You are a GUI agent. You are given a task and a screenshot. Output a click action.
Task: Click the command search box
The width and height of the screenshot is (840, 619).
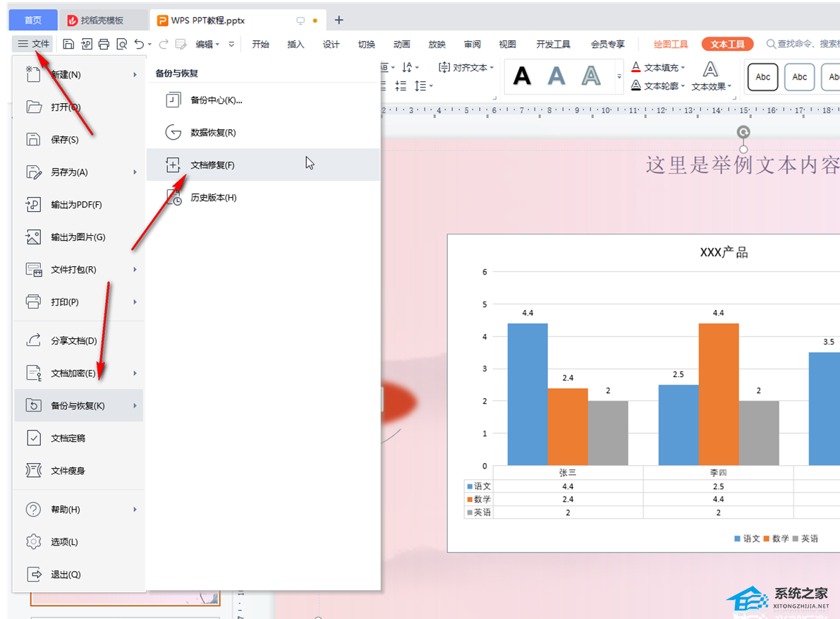pos(804,44)
